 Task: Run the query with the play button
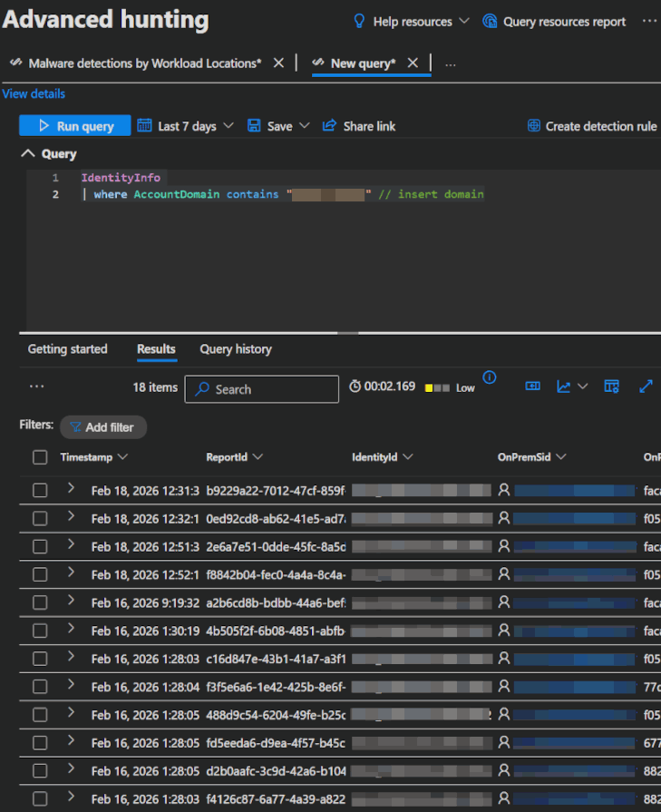(74, 126)
